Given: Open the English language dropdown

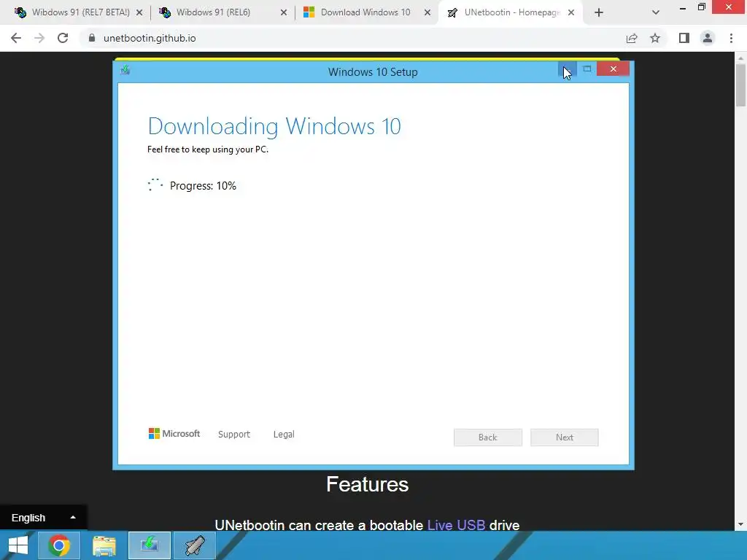Looking at the screenshot, I should coord(43,518).
